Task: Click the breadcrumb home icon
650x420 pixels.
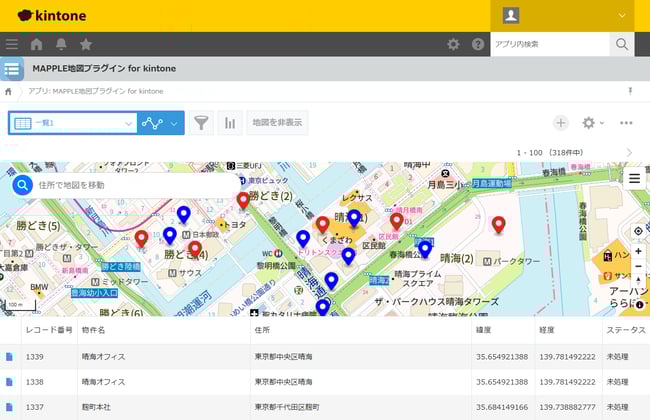Action: (x=8, y=92)
